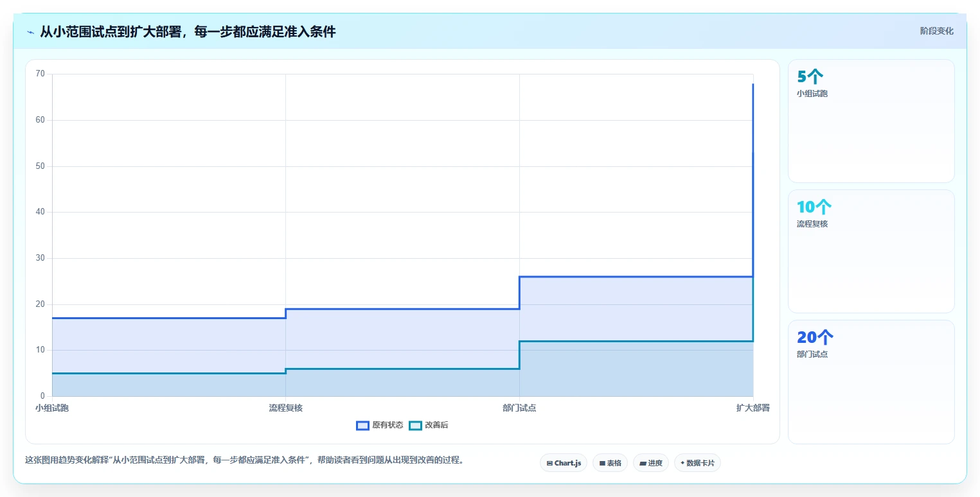The image size is (980, 497).
Task: Click the chart title heading text
Action: (x=188, y=32)
